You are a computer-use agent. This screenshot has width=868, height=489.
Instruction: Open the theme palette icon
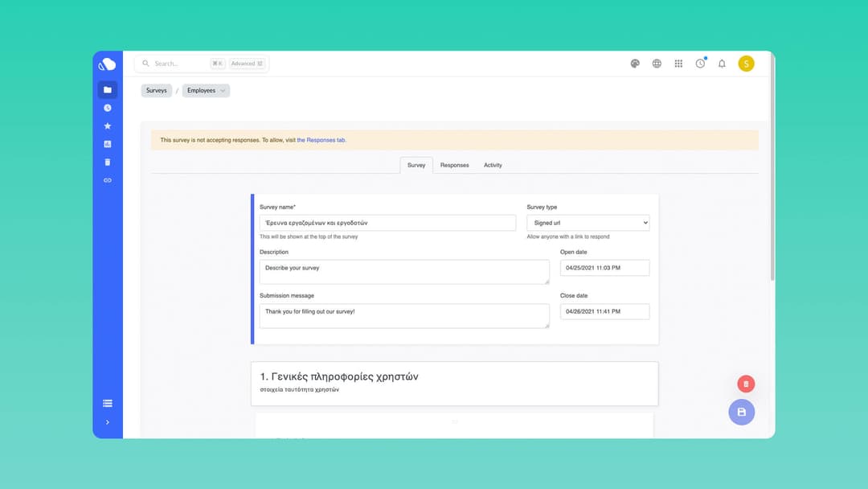(635, 64)
